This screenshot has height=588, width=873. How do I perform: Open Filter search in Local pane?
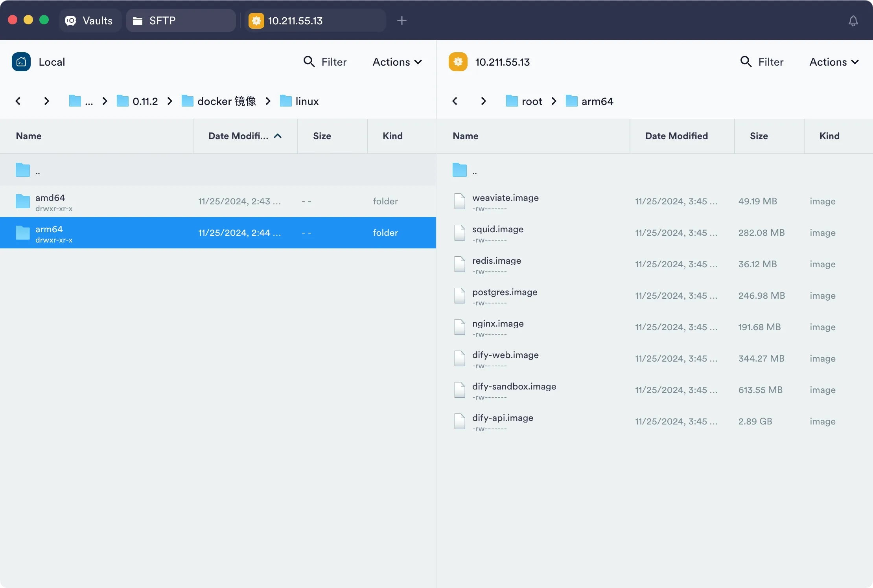click(325, 62)
